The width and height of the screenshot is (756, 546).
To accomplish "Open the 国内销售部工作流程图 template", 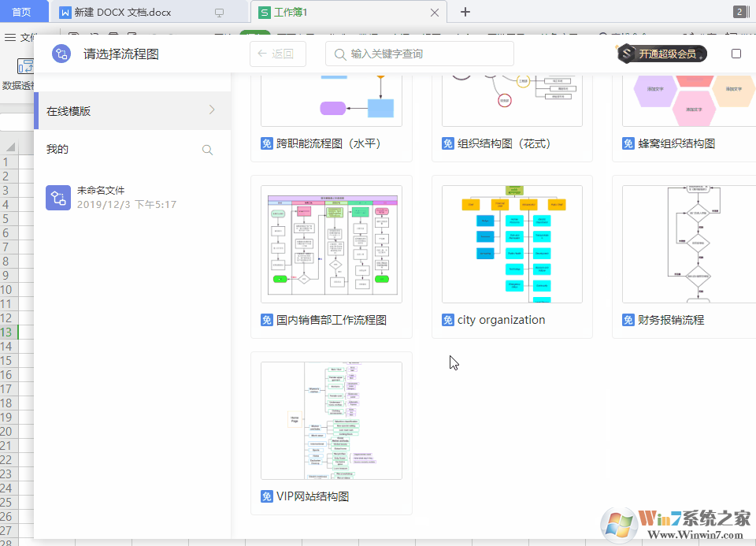I will coord(331,243).
